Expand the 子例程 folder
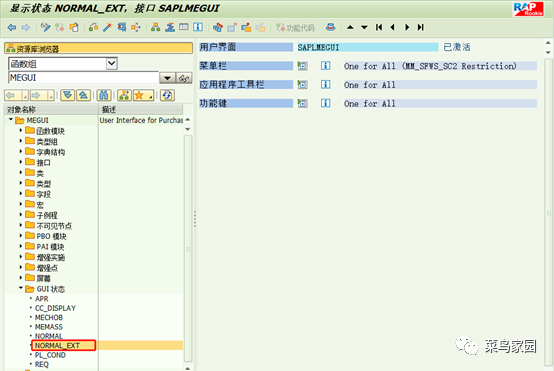The width and height of the screenshot is (554, 371). (x=20, y=214)
